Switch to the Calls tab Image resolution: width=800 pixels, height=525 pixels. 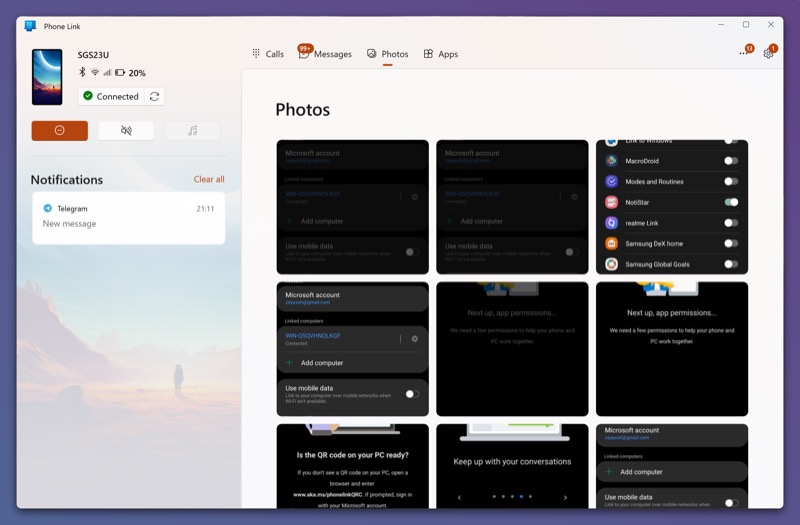[268, 54]
